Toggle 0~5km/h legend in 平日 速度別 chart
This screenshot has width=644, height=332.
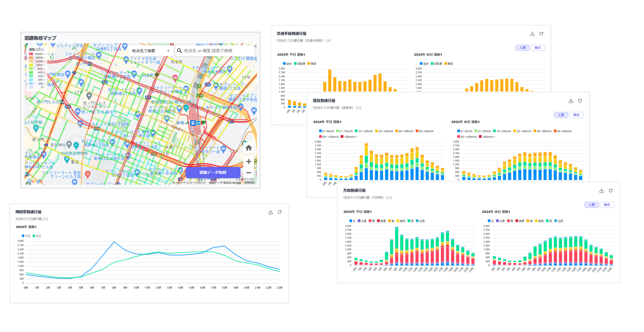coord(326,131)
